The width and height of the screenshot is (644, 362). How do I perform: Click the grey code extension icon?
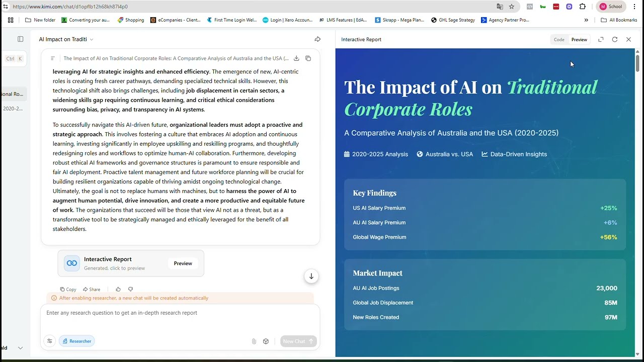530,7
